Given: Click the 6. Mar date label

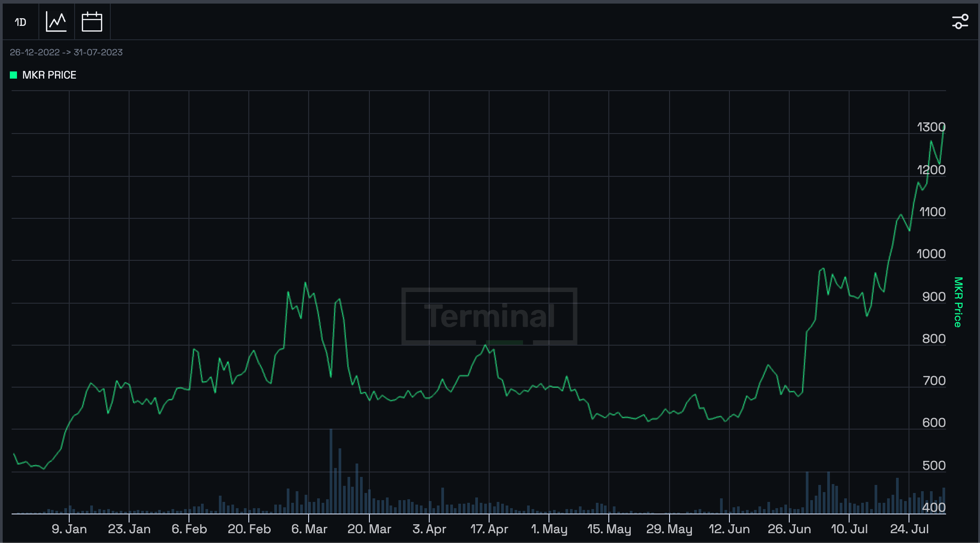Looking at the screenshot, I should 309,529.
